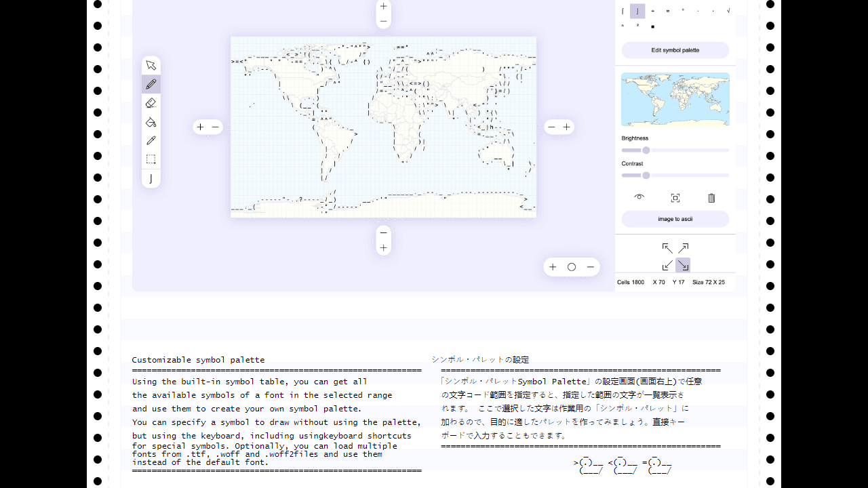
Task: Delete the reference image with trash icon
Action: pyautogui.click(x=711, y=198)
